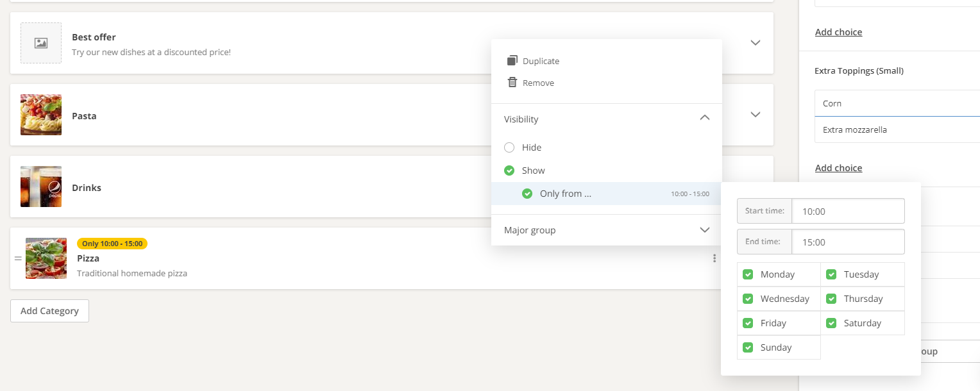Uncheck the Monday checkbox
The image size is (980, 391).
748,274
